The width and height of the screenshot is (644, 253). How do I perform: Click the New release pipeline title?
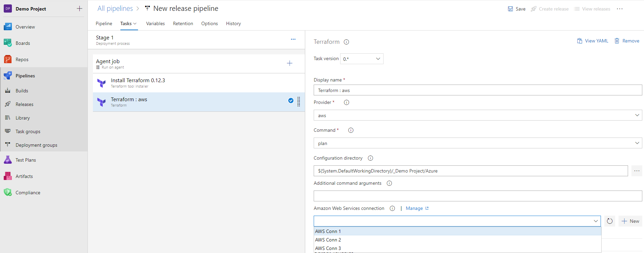(x=186, y=8)
